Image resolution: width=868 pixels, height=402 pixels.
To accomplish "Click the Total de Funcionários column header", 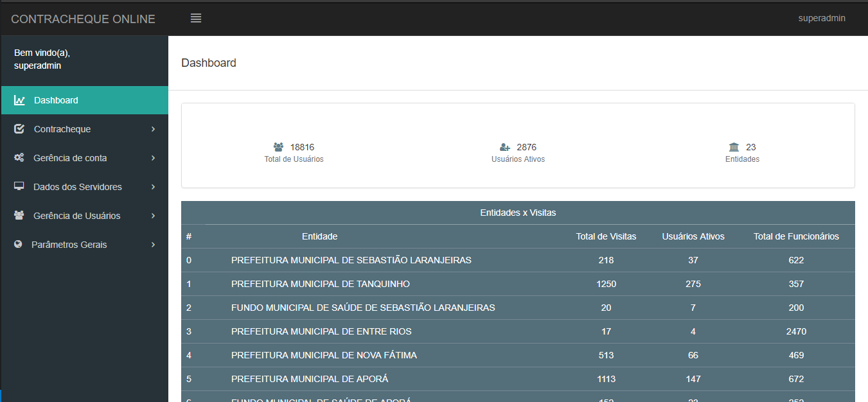I will click(x=796, y=236).
